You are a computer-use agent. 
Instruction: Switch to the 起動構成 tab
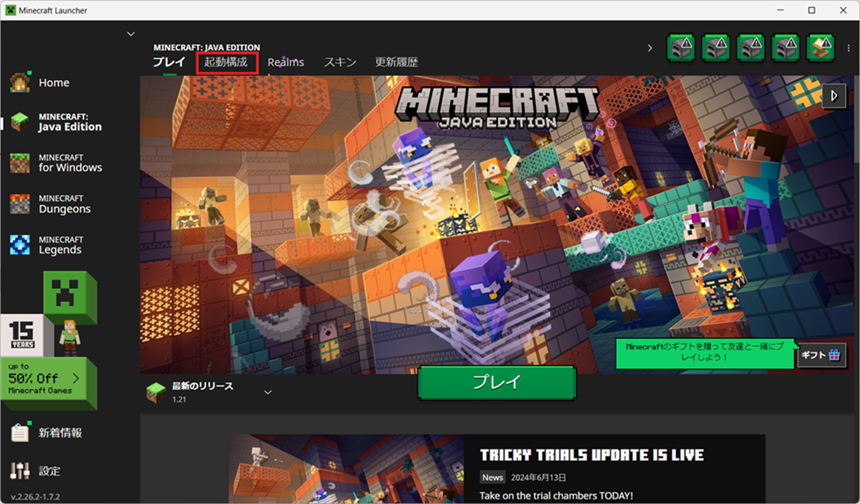226,62
